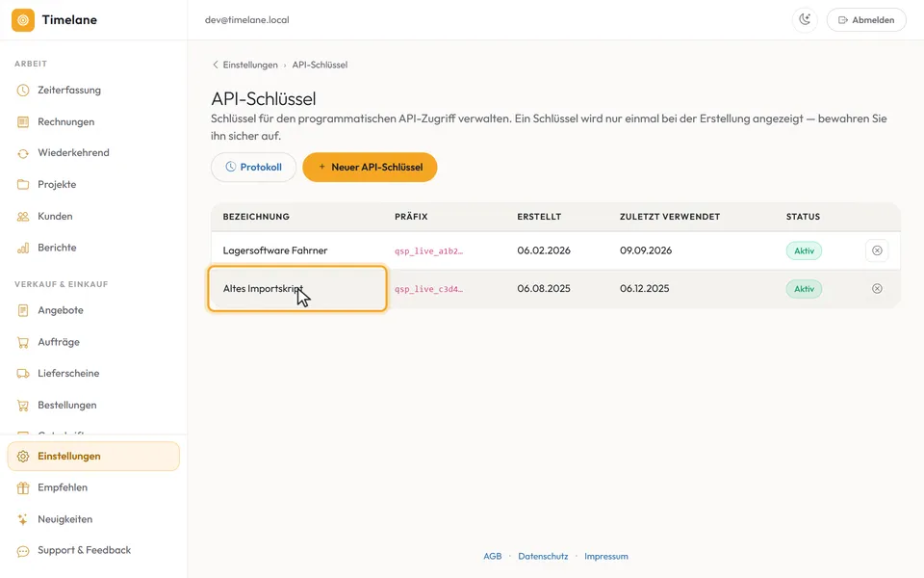Click the Status column header
This screenshot has height=578, width=924.
(803, 217)
